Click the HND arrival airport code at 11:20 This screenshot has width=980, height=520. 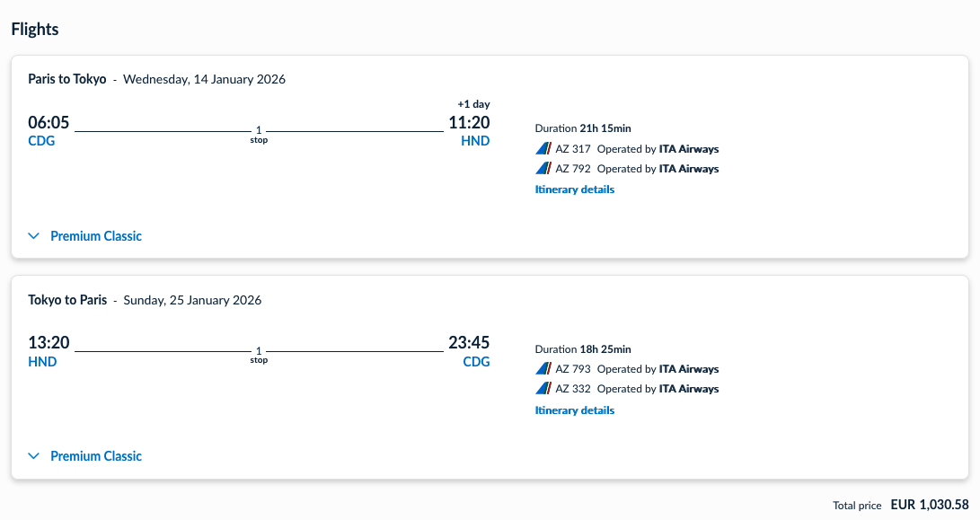pos(475,141)
